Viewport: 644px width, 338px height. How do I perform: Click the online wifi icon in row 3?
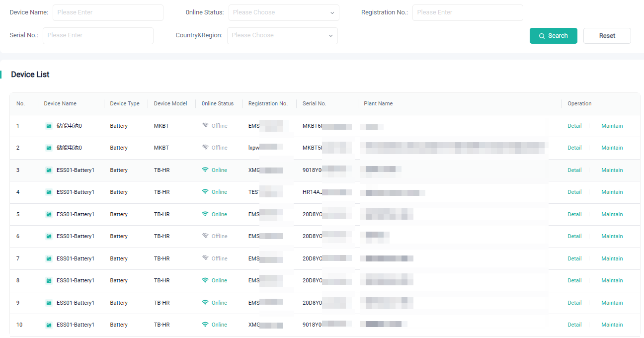click(x=205, y=170)
